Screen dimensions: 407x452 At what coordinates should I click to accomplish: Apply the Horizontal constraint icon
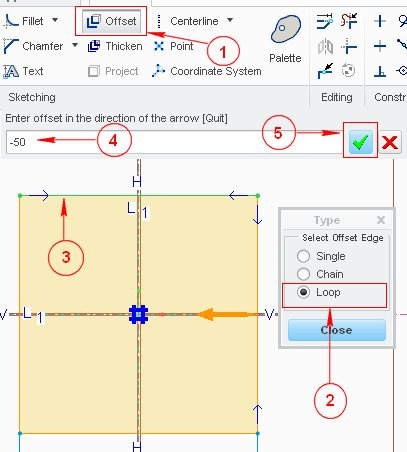380,46
